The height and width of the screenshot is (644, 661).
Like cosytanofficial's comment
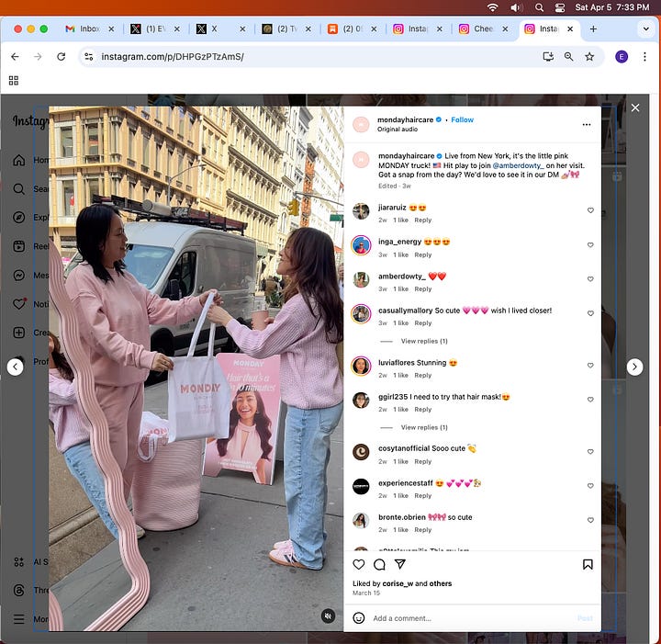click(590, 452)
